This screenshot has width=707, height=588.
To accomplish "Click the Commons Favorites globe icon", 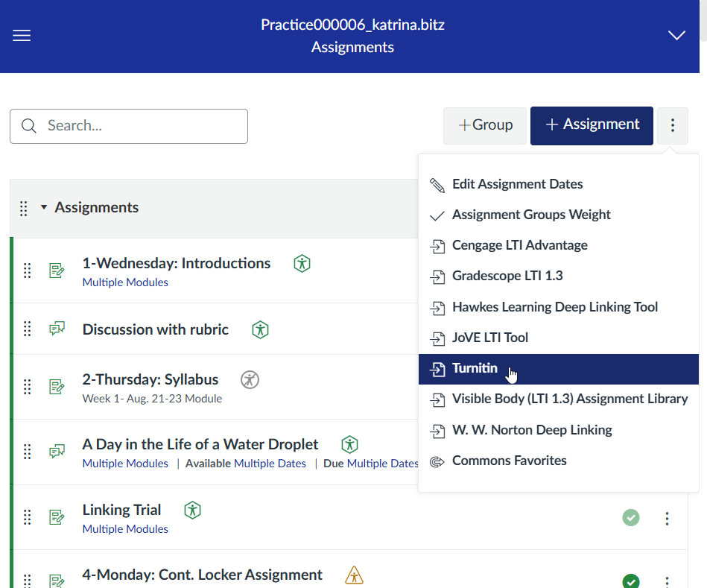I will point(437,460).
